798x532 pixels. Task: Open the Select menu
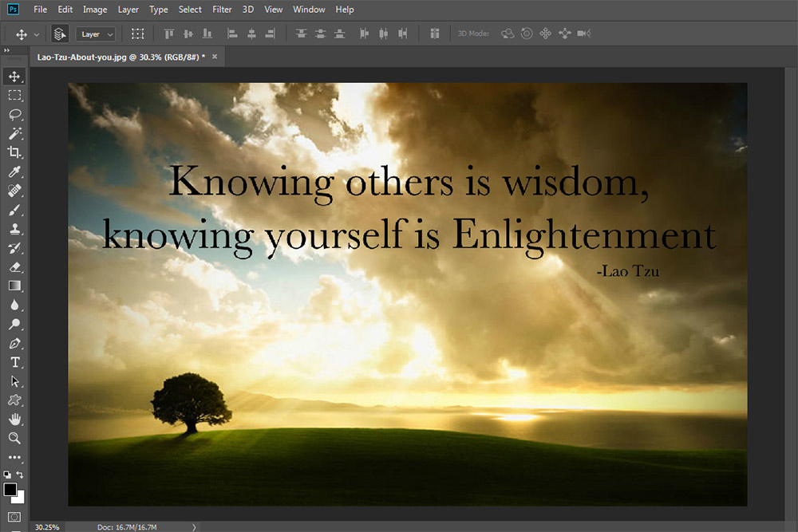[x=191, y=9]
